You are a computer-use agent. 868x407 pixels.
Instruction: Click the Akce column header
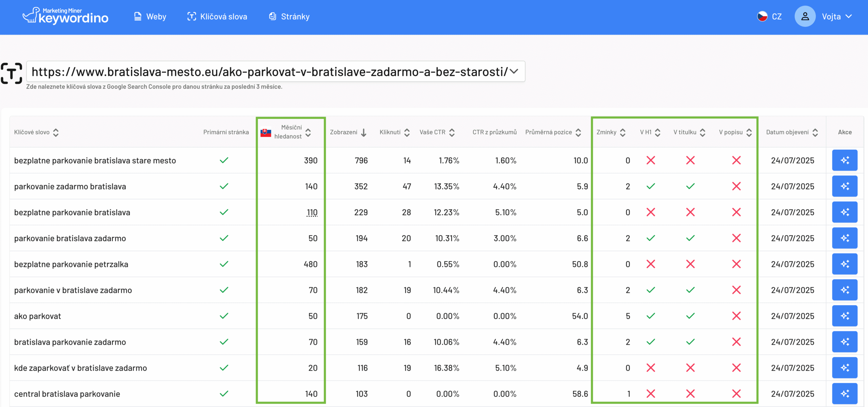[x=845, y=132]
